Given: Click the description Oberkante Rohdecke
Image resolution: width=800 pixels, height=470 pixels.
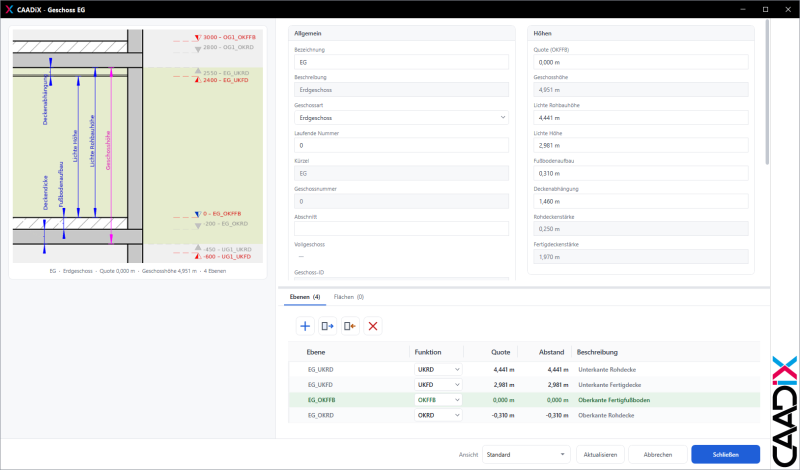Looking at the screenshot, I should [606, 415].
